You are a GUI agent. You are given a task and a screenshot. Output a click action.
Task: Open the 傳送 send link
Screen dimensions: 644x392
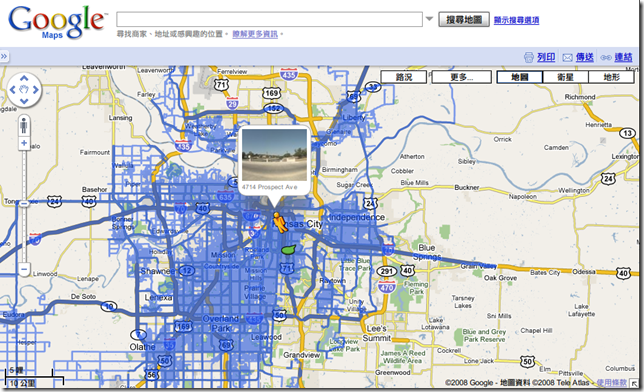coord(585,57)
